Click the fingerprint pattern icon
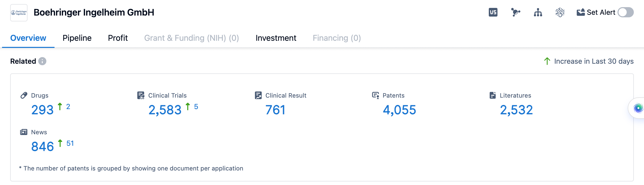Screen dimensions: 644x185 [560, 12]
